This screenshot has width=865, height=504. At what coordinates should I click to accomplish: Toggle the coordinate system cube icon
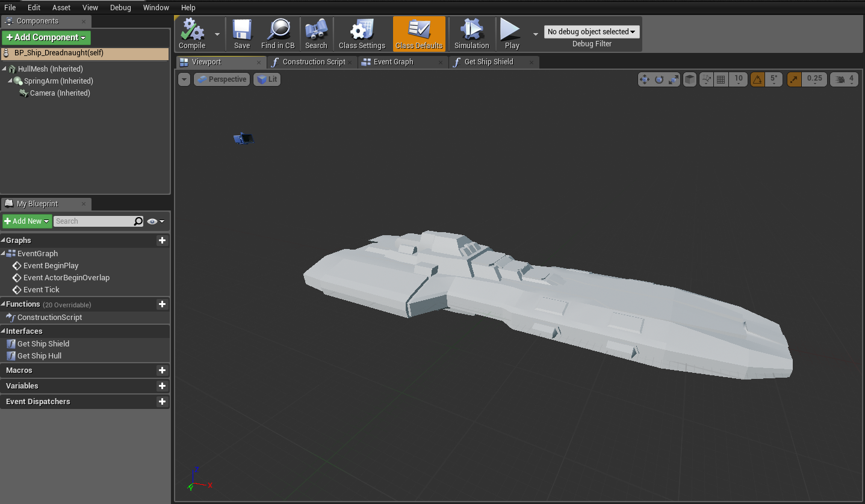pos(690,79)
